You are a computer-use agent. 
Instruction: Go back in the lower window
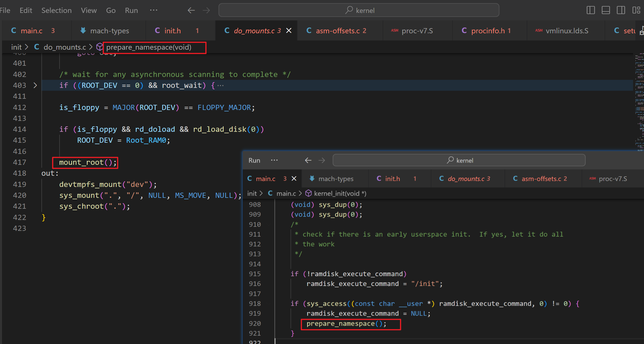308,160
